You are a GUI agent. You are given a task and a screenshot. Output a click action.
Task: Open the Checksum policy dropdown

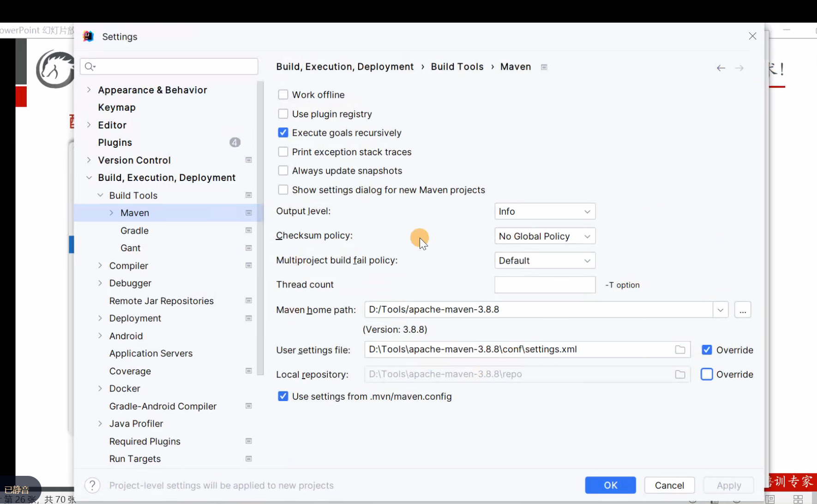tap(545, 236)
